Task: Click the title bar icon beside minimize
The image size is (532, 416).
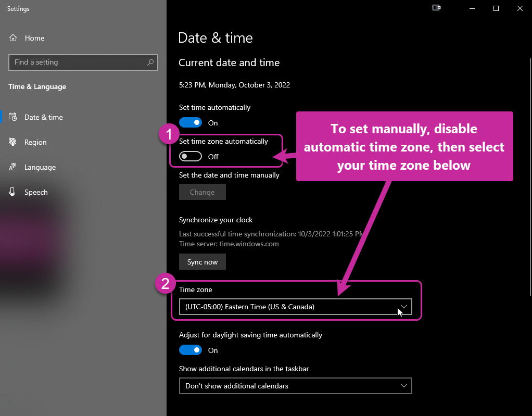Action: click(x=436, y=8)
